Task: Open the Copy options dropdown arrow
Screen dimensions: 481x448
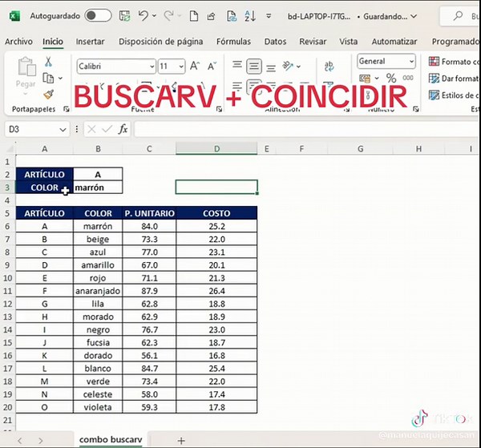Action: (60, 79)
